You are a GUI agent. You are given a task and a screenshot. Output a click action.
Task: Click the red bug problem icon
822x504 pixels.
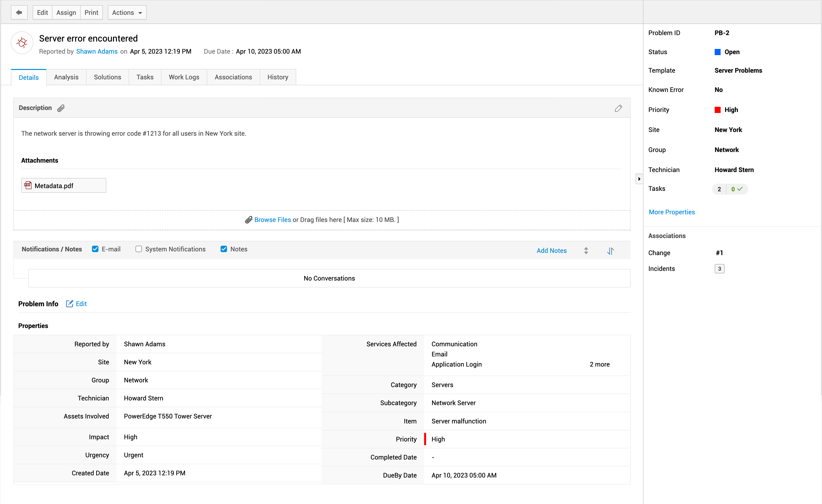[22, 43]
